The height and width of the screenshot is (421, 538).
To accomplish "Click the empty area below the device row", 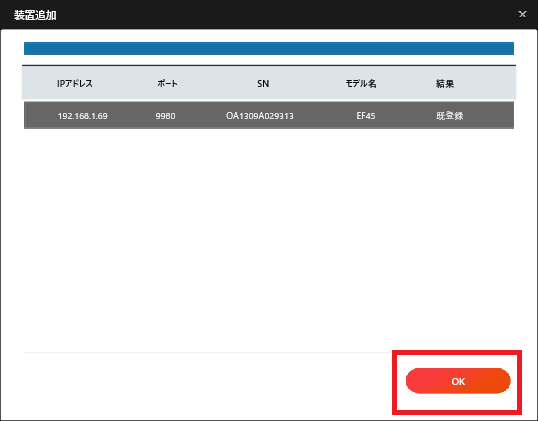I will (269, 240).
